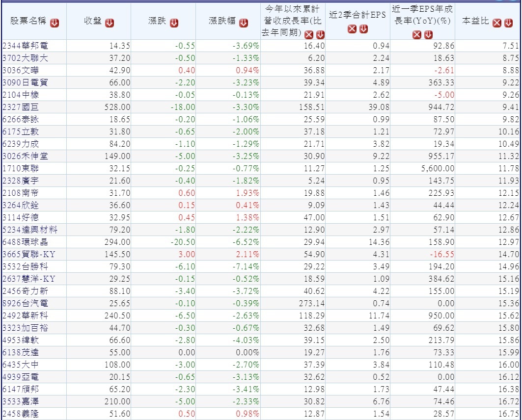The image size is (522, 420).
Task: Open stock 2456奇力新
Action: coord(26,291)
